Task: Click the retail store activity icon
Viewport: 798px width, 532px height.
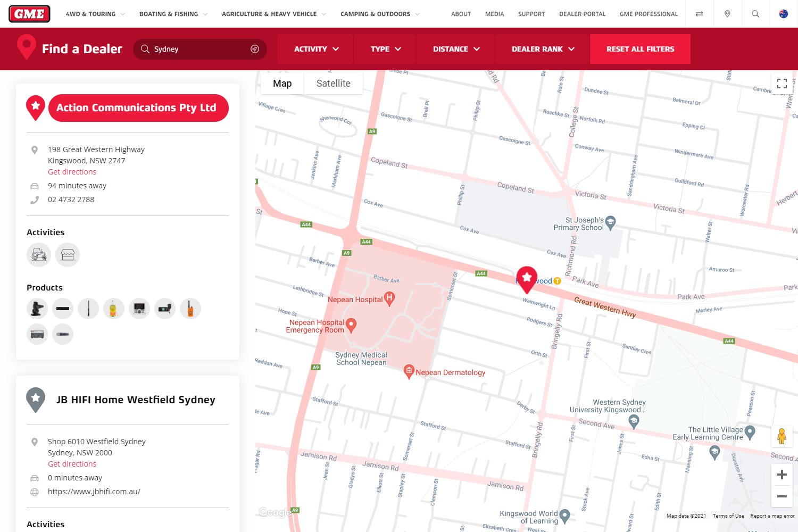Action: tap(68, 255)
